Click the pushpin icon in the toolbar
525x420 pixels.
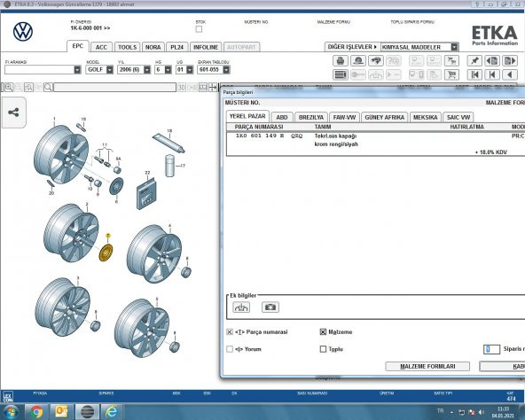[x=474, y=61]
